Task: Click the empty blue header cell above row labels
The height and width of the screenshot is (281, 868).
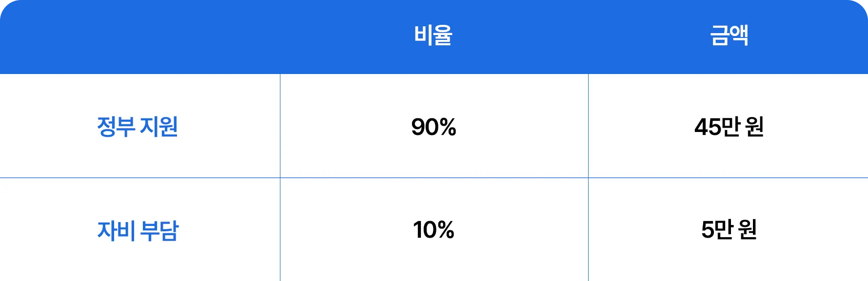Action: pyautogui.click(x=140, y=37)
